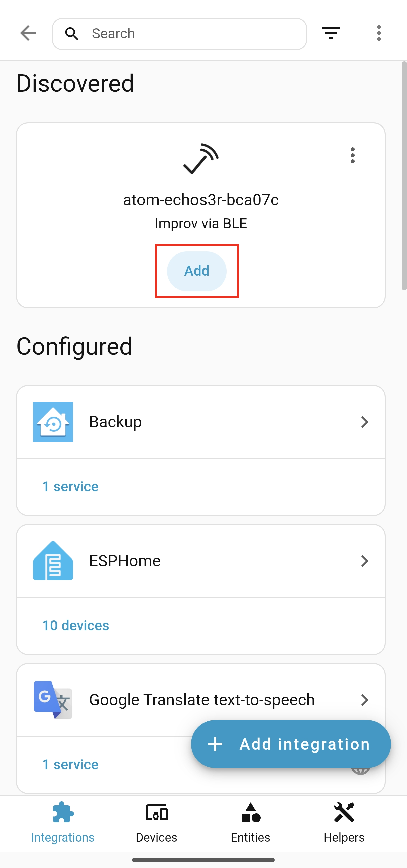Viewport: 407px width, 868px height.
Task: Click the Improv via BLE icon
Action: pyautogui.click(x=201, y=159)
